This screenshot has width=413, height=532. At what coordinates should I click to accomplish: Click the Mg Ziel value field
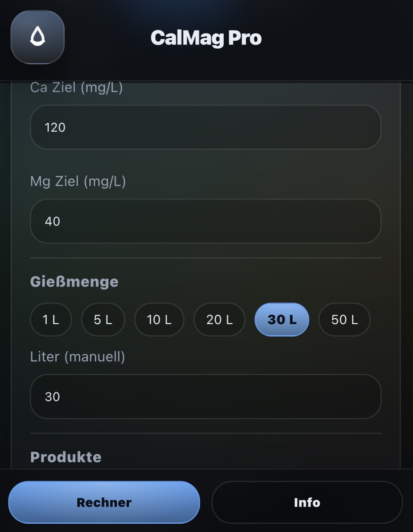point(206,221)
